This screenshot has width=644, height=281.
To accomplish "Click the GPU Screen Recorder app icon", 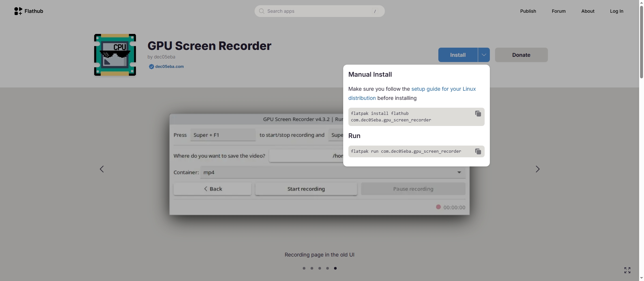I will (x=115, y=55).
